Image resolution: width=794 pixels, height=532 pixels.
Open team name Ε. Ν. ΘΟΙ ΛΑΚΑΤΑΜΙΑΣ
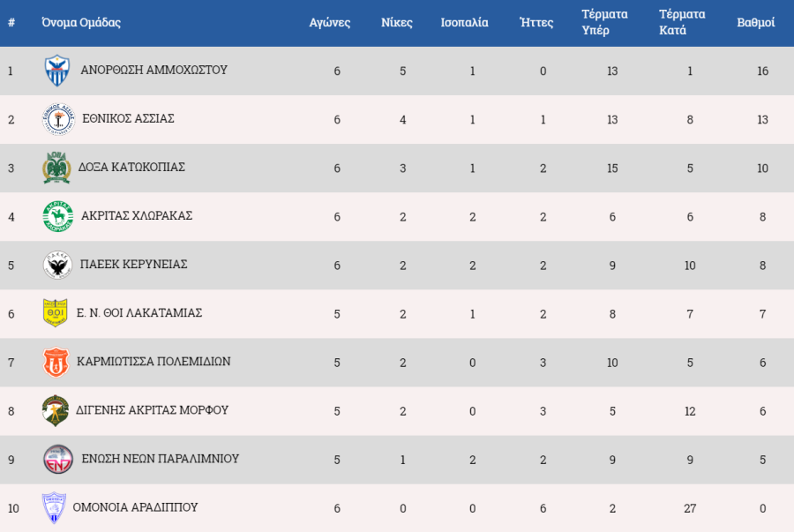pyautogui.click(x=139, y=312)
